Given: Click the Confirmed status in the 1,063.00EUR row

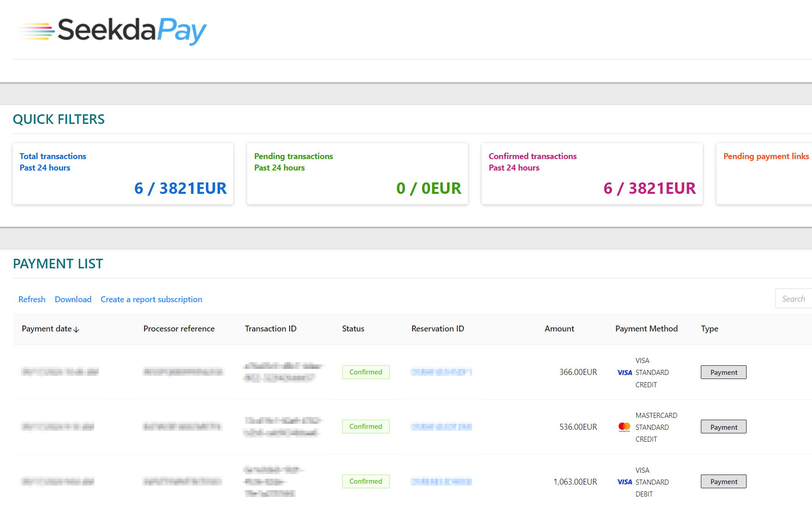Looking at the screenshot, I should pos(366,481).
